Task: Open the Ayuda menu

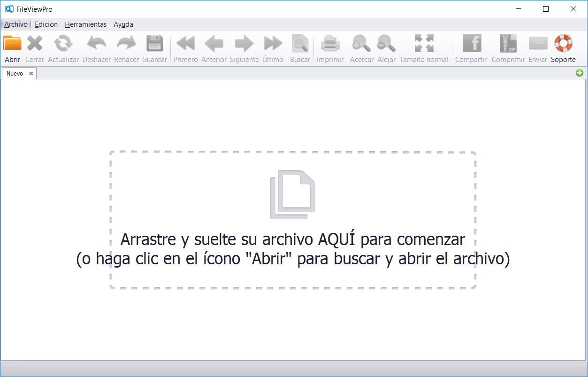Action: 123,24
